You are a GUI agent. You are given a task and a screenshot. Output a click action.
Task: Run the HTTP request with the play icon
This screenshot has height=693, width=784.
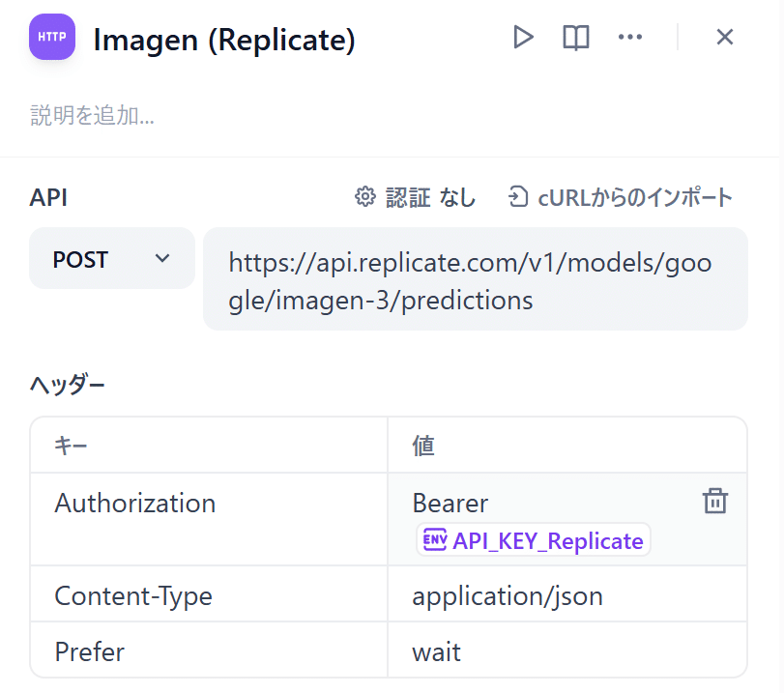pos(523,37)
